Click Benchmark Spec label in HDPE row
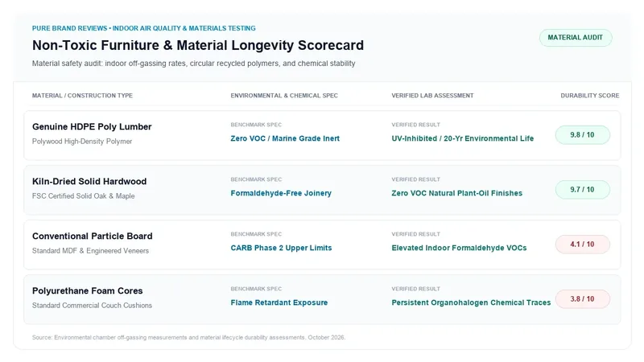This screenshot has height=362, width=644. (x=256, y=125)
